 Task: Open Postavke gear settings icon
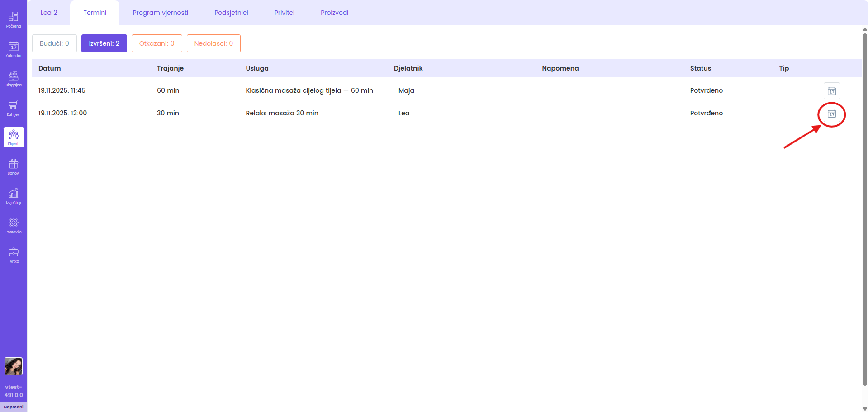[x=14, y=225]
